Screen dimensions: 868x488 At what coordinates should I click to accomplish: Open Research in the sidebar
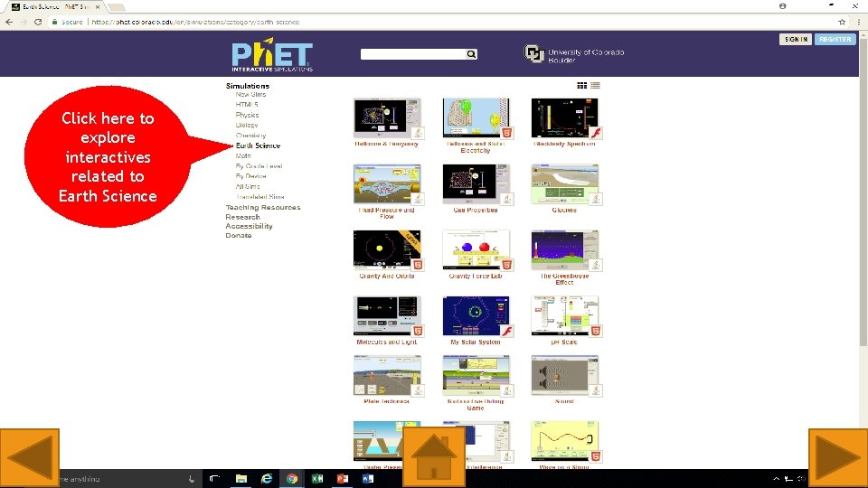click(242, 217)
